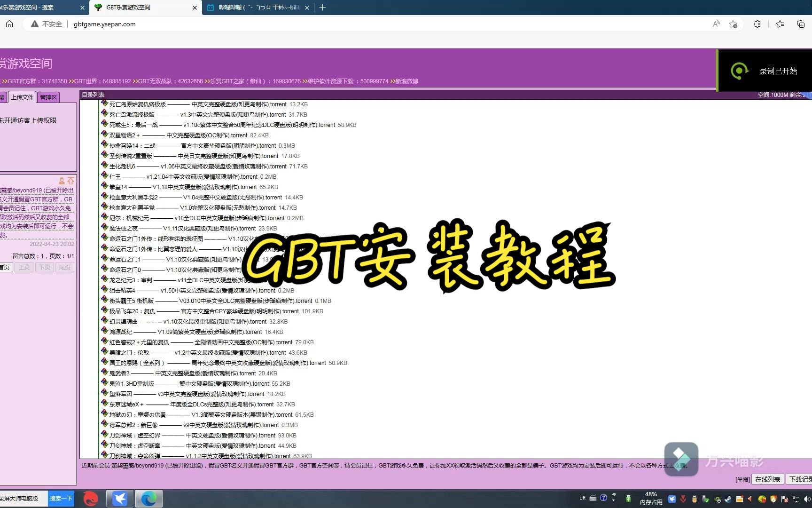Click the Steam icon in system tray
This screenshot has height=508, width=812.
[x=728, y=499]
